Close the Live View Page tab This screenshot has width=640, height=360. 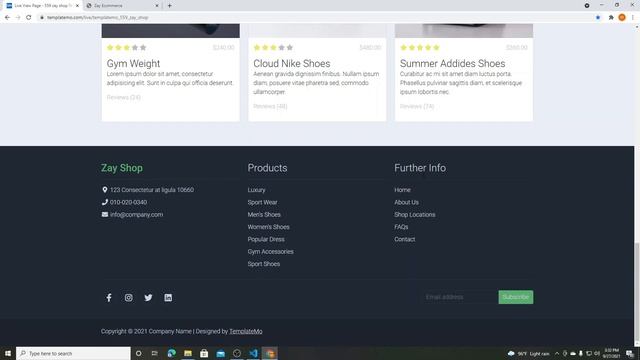click(77, 6)
